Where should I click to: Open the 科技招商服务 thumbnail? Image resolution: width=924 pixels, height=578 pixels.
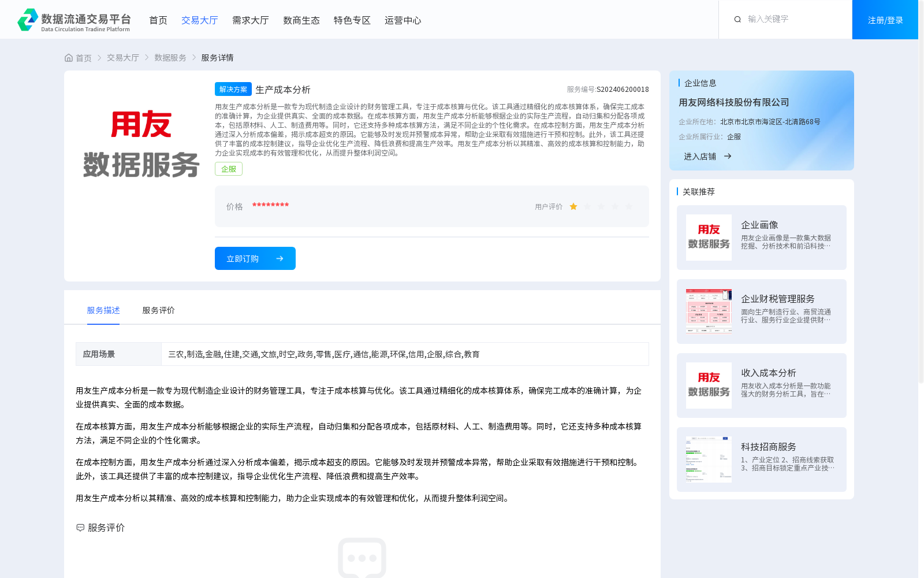[709, 460]
